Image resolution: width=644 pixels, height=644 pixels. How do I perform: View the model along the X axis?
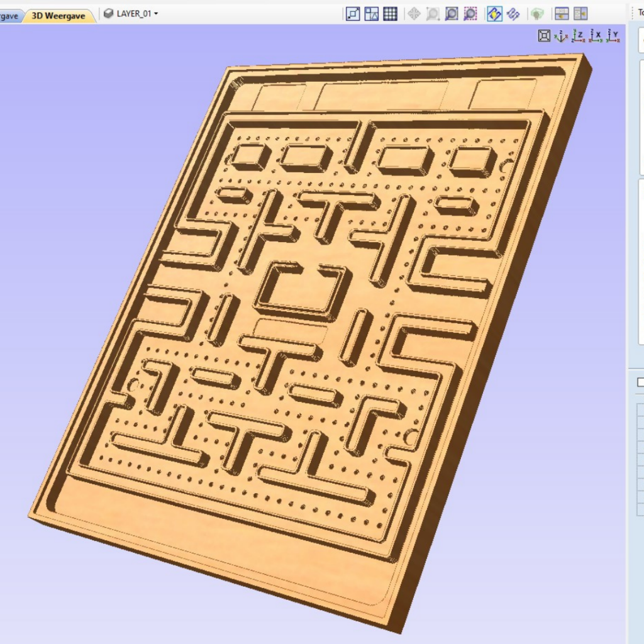(596, 36)
